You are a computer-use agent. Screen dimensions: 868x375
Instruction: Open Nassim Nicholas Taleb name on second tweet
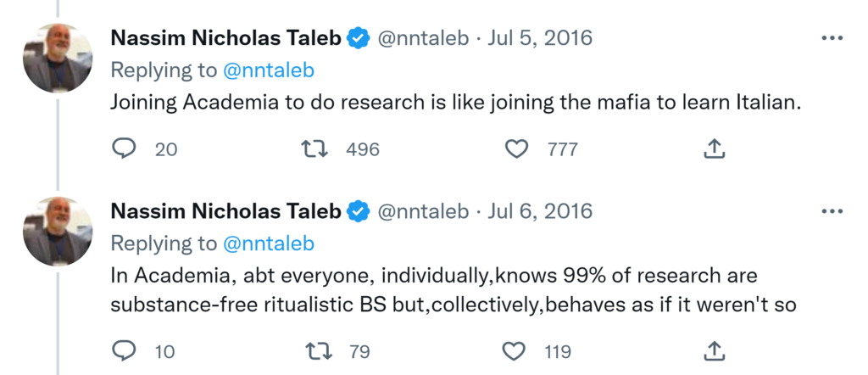click(x=225, y=211)
